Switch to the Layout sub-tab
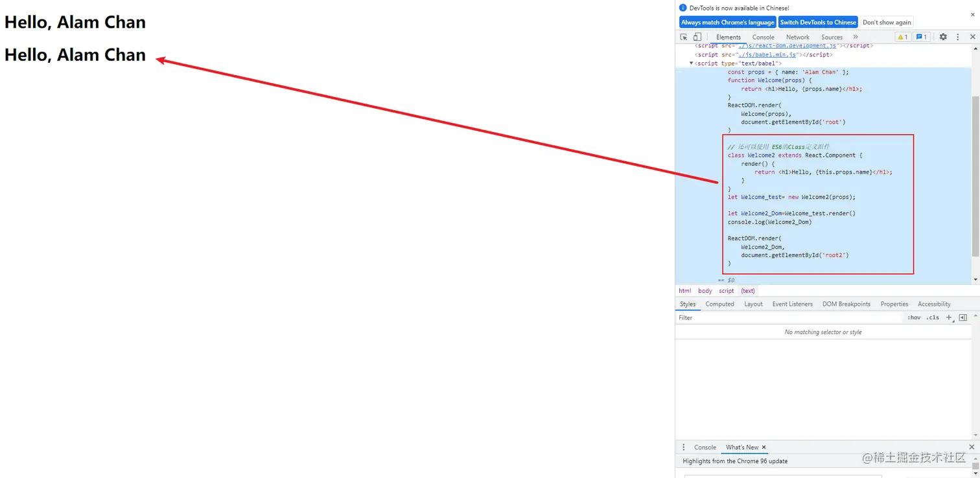 [753, 304]
